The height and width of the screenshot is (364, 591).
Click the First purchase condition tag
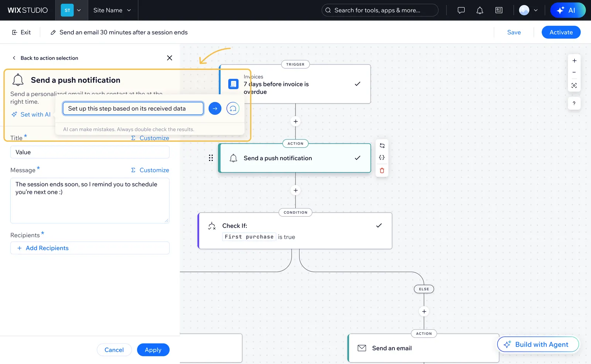(x=249, y=237)
